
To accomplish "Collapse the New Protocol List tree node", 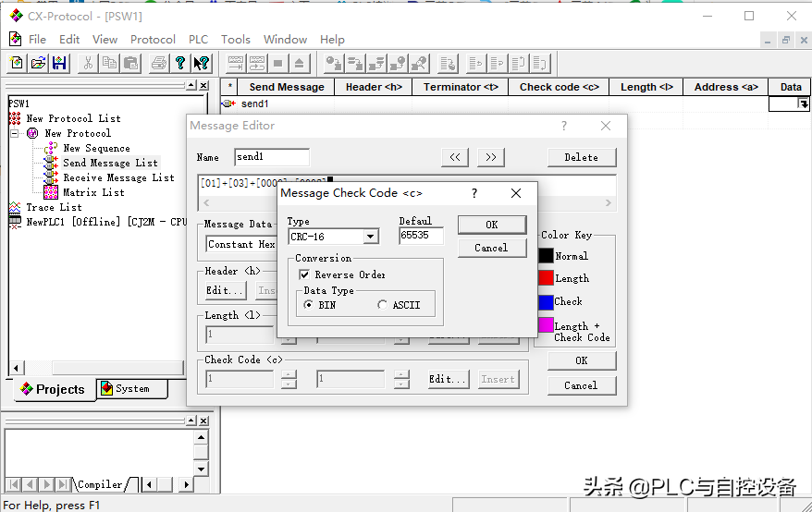I will (x=15, y=133).
